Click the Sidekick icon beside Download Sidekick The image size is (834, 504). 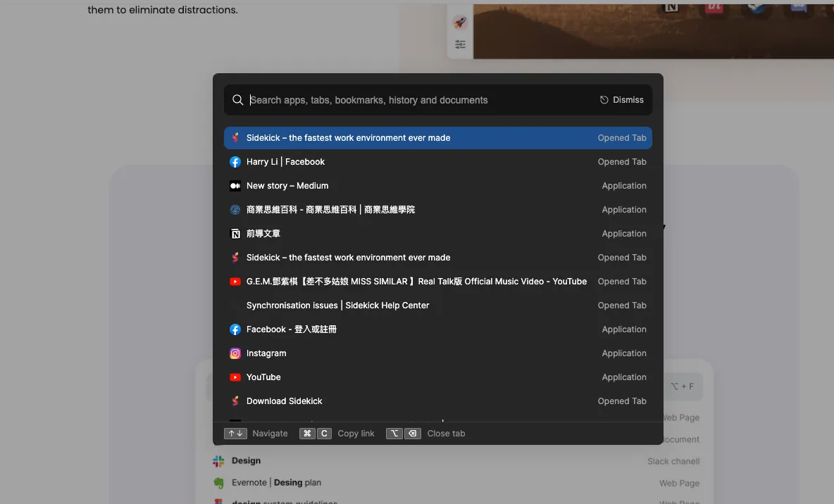pos(235,401)
